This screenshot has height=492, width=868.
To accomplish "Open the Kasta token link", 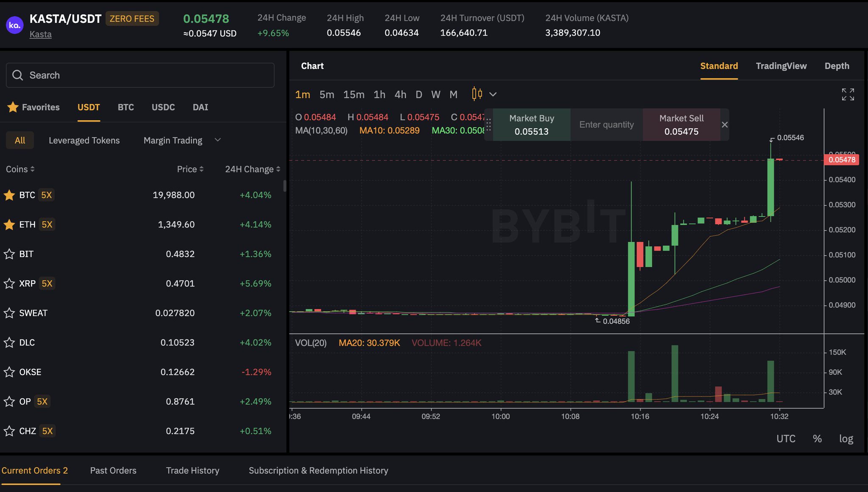I will (40, 34).
